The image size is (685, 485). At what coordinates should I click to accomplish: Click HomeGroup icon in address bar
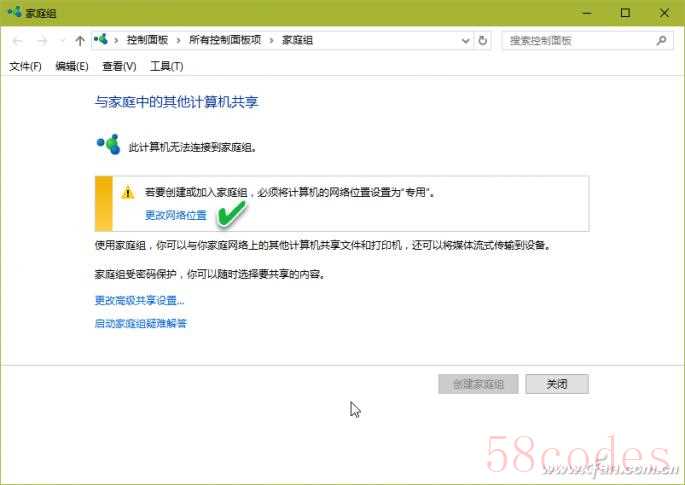(x=101, y=40)
